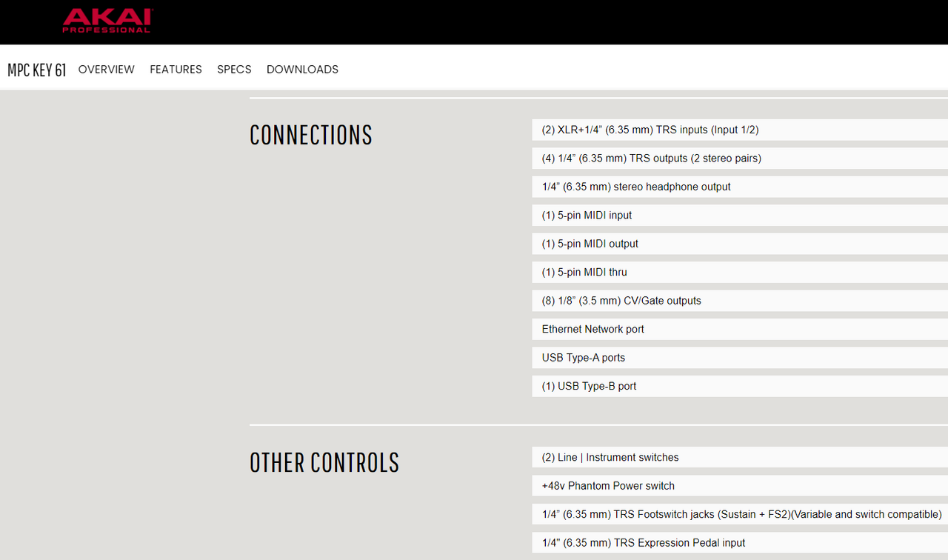Select the CV/Gate outputs row
948x560 pixels.
tap(740, 301)
